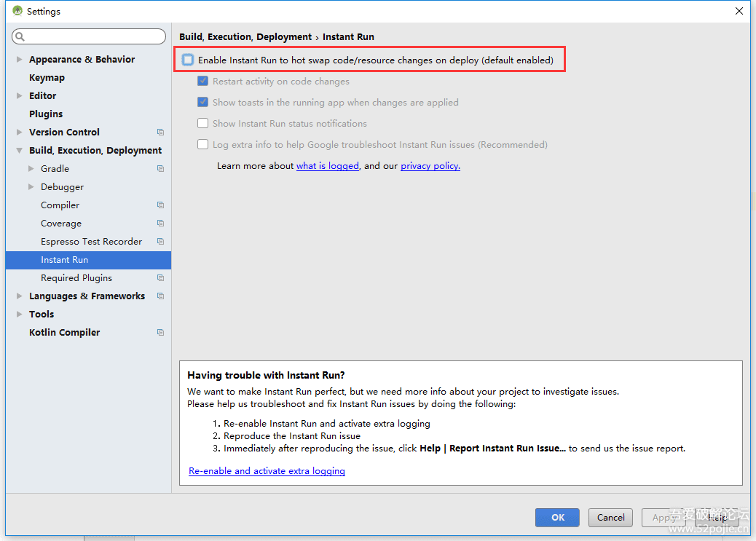756x541 pixels.
Task: Expand the Gradle node arrow
Action: (31, 169)
